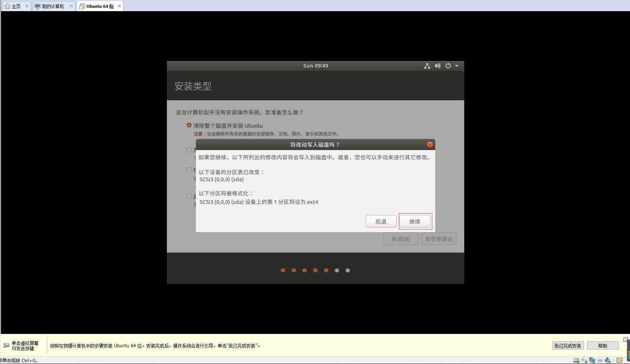Close the 我的计算机 tab
The width and height of the screenshot is (630, 364).
point(71,6)
